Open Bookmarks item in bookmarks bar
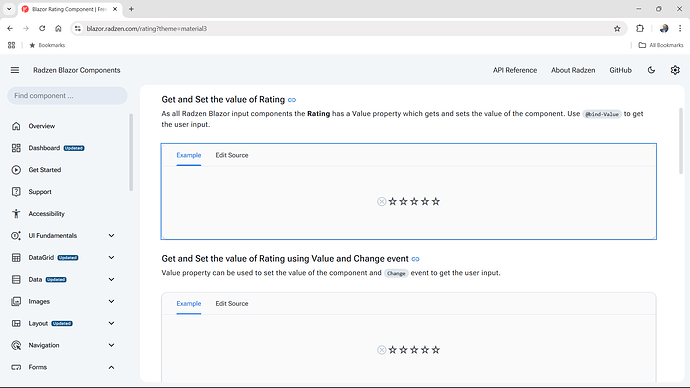This screenshot has height=388, width=690. 47,45
